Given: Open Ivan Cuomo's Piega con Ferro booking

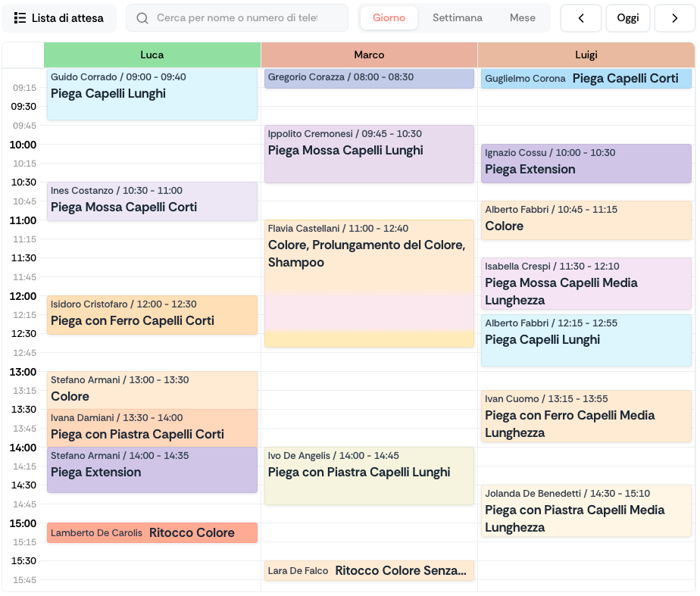Looking at the screenshot, I should point(586,415).
